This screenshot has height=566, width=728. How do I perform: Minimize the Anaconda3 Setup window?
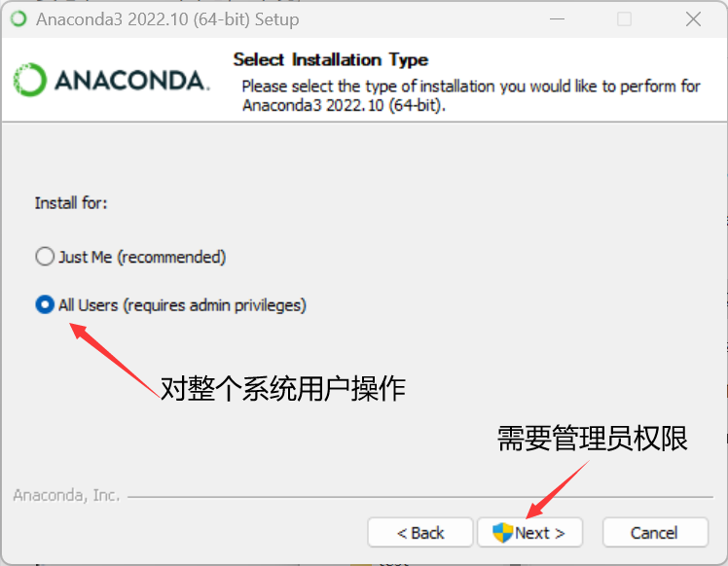(x=557, y=19)
